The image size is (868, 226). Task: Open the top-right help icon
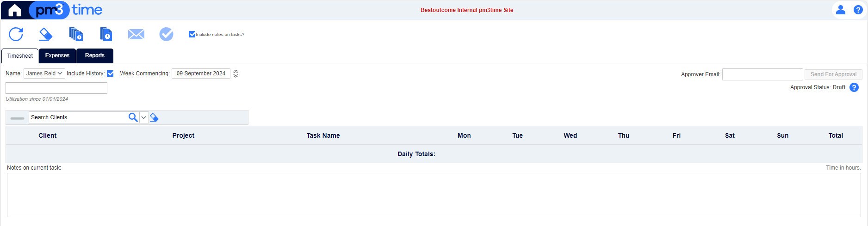(x=858, y=10)
